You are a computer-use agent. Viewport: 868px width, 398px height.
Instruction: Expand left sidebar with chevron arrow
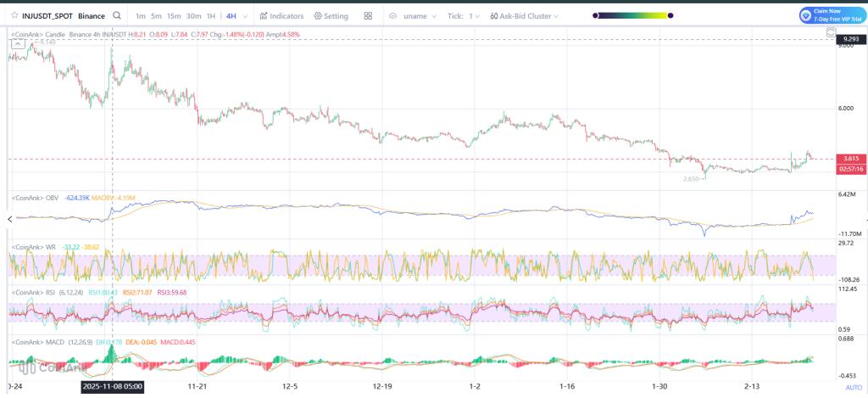coord(8,219)
